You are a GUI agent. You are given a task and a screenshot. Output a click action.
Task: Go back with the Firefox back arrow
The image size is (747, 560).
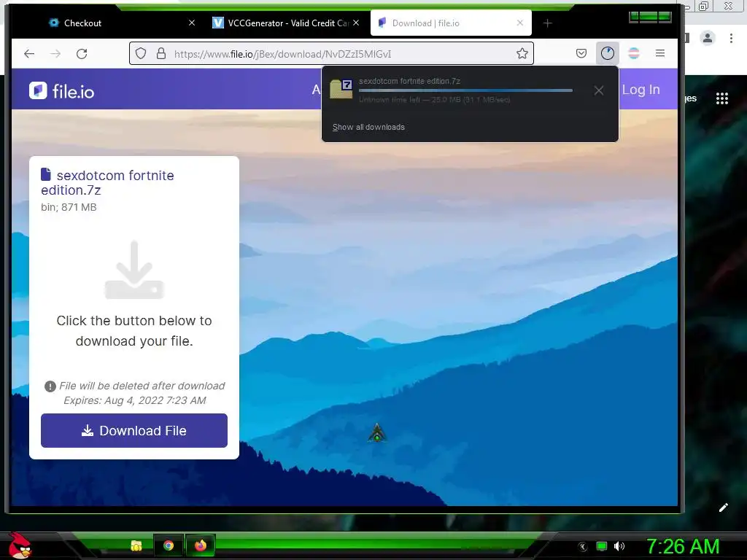coord(29,54)
